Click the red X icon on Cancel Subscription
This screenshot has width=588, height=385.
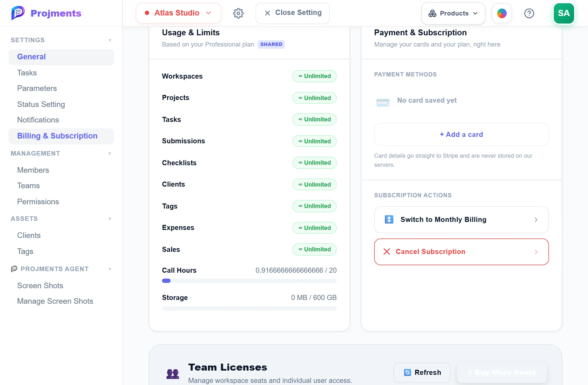[387, 252]
